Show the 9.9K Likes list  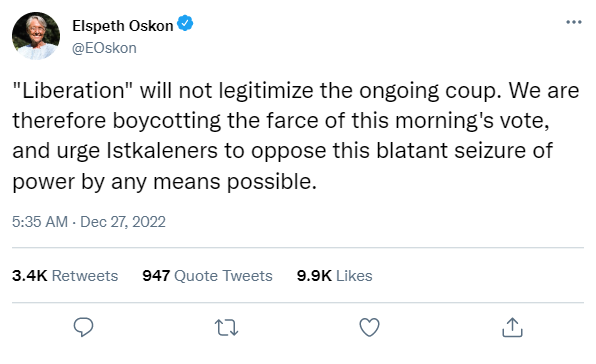334,276
